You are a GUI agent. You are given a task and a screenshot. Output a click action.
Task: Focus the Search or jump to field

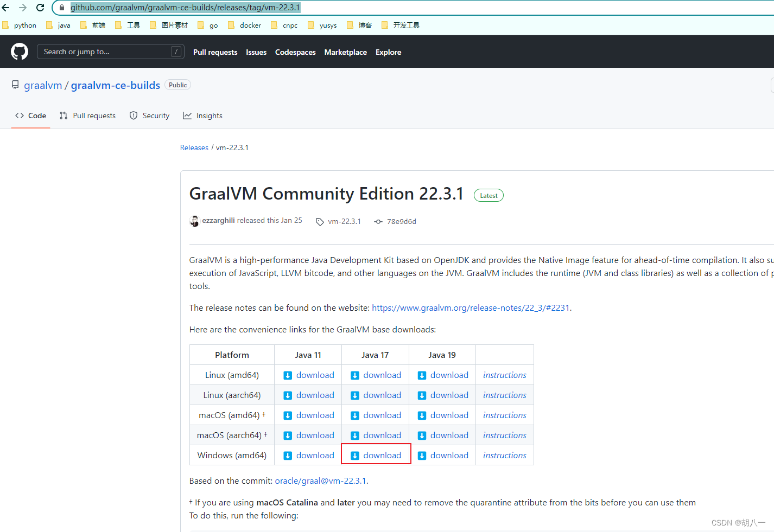[x=110, y=52]
